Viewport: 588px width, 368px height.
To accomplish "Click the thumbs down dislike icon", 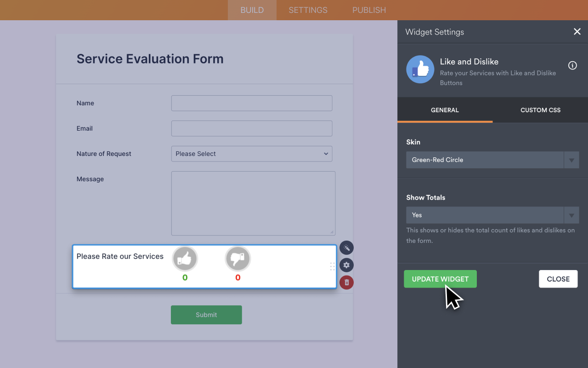I will coord(237,259).
